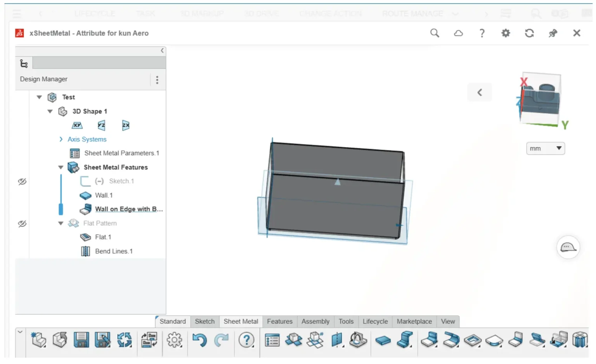This screenshot has width=596, height=364.
Task: Click the Update refresh-arrows toolbar icon
Action: (124, 340)
